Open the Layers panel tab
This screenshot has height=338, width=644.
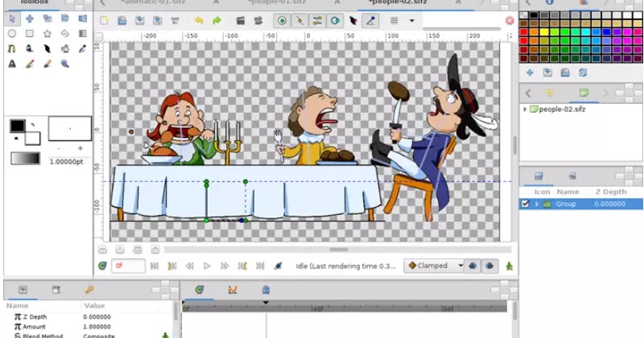[539, 176]
